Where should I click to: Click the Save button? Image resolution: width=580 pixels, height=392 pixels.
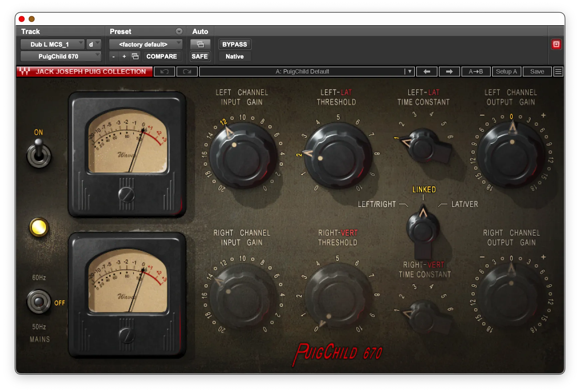537,72
